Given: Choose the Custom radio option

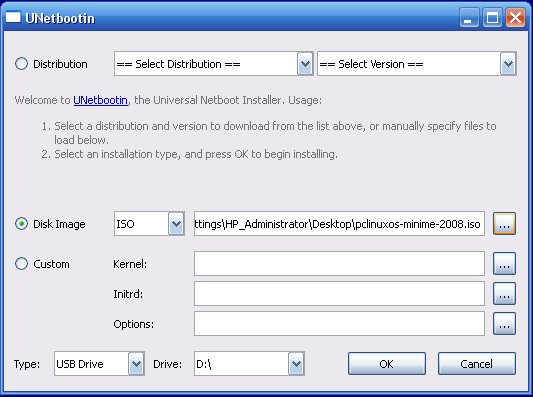Looking at the screenshot, I should click(21, 263).
